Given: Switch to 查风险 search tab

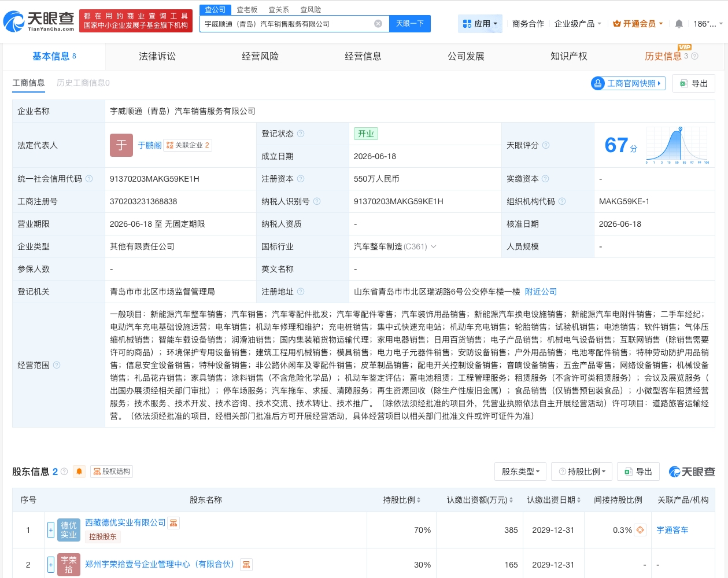Looking at the screenshot, I should tap(311, 10).
